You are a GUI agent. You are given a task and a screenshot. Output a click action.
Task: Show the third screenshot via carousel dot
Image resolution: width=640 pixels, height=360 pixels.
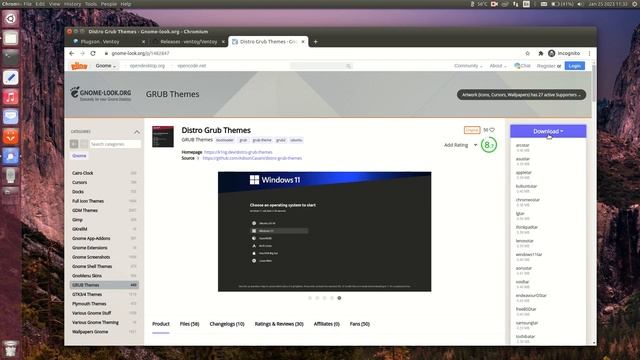(324, 298)
